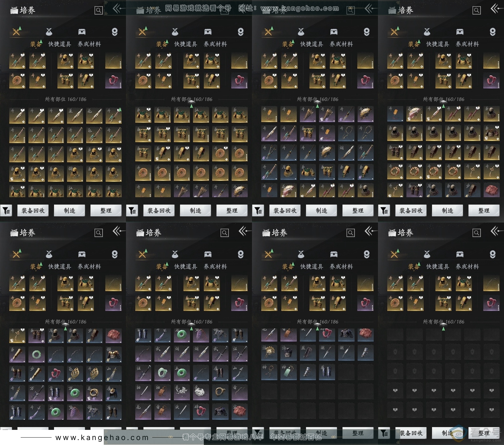Click 整理 button in the first panel

[106, 211]
